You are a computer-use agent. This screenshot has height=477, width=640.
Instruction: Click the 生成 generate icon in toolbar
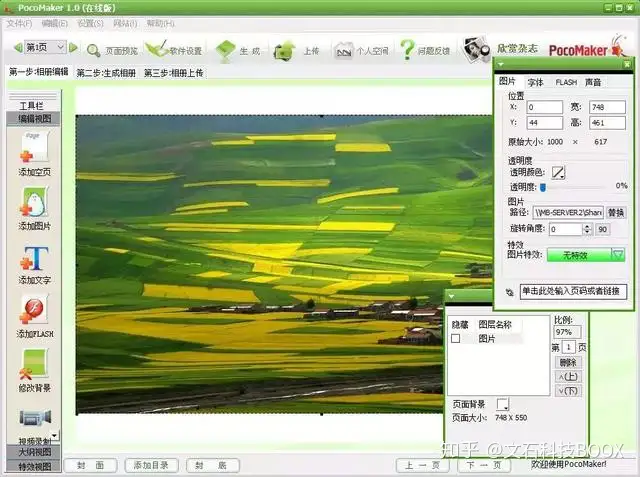(225, 51)
